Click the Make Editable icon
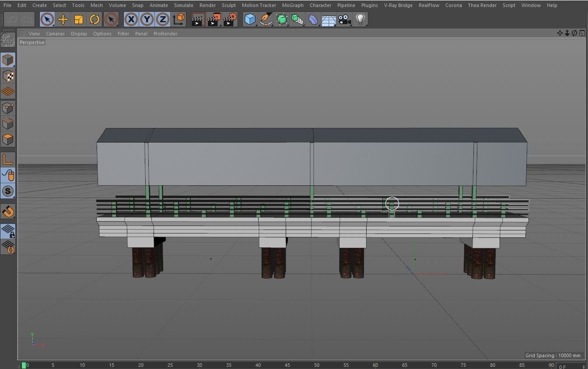Screen dimensions: 588x369 pos(8,40)
